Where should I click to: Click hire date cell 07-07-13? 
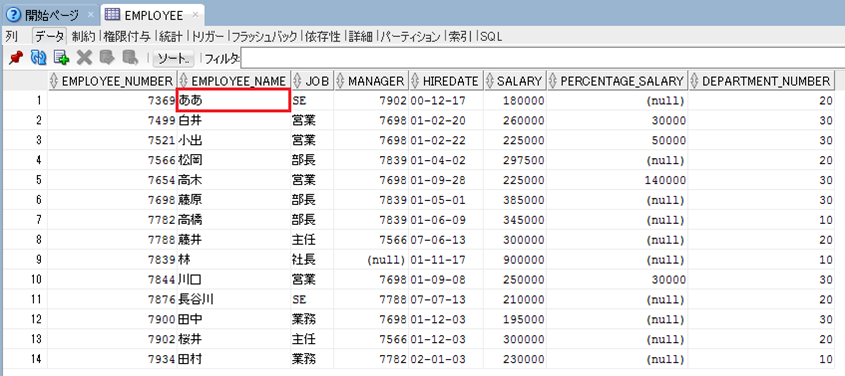coord(446,300)
